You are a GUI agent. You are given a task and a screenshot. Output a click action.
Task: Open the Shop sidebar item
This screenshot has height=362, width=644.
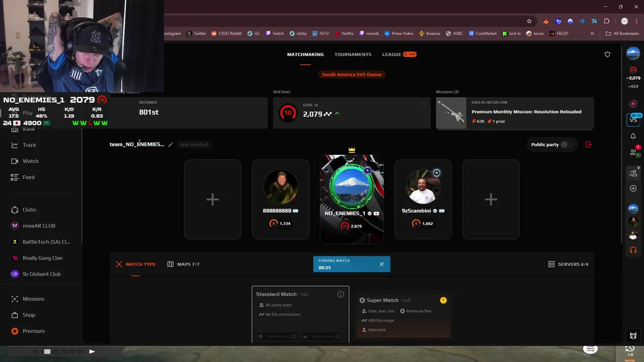click(29, 315)
